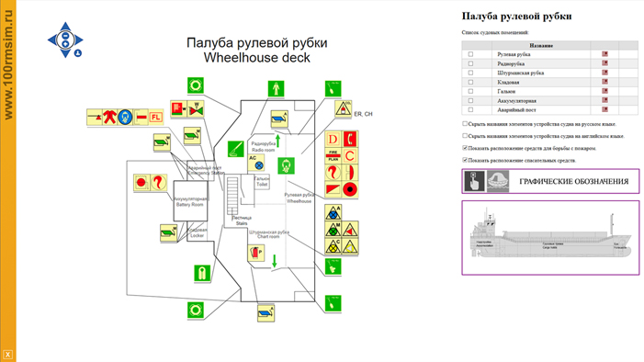Click the portable fire extinguisher P icon

[x=256, y=253]
